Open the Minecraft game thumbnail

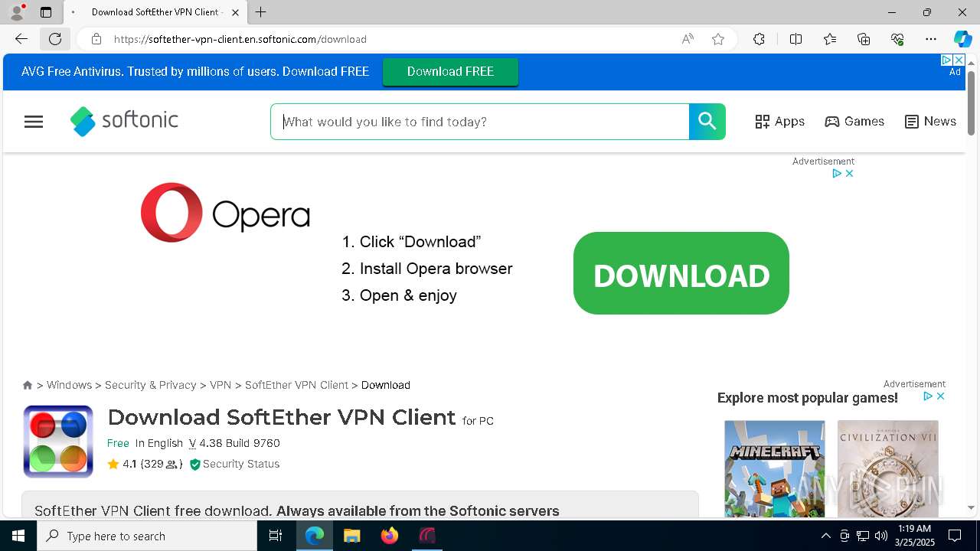(x=775, y=468)
